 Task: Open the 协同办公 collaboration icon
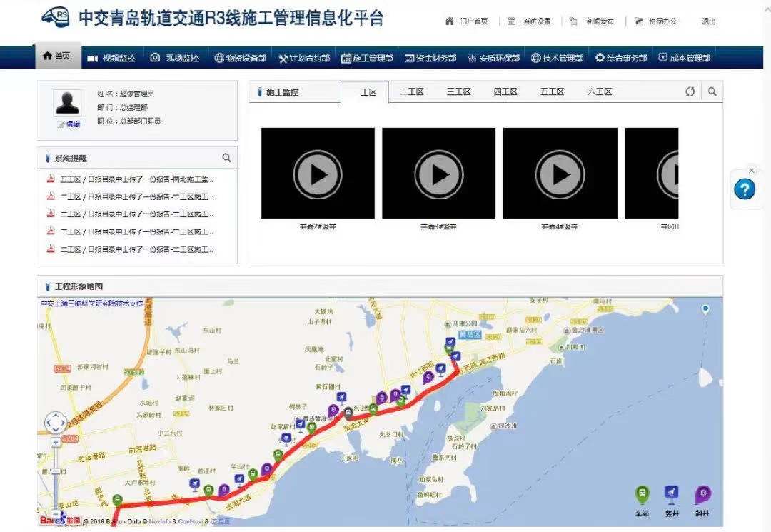pos(639,21)
